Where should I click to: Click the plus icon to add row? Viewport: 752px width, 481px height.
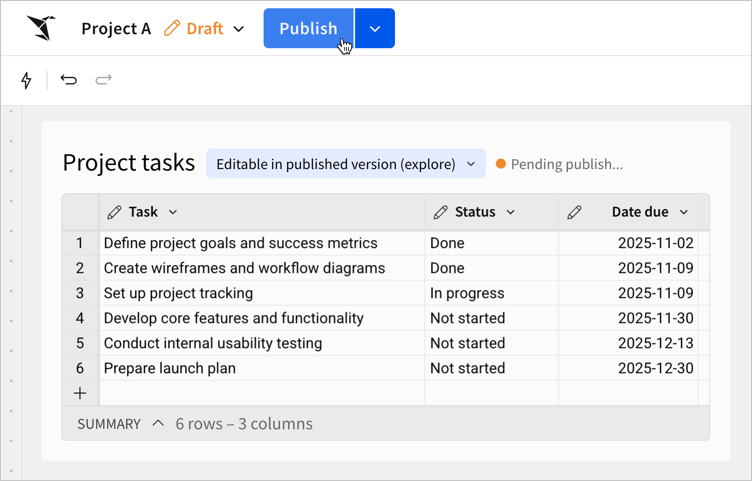[x=80, y=393]
